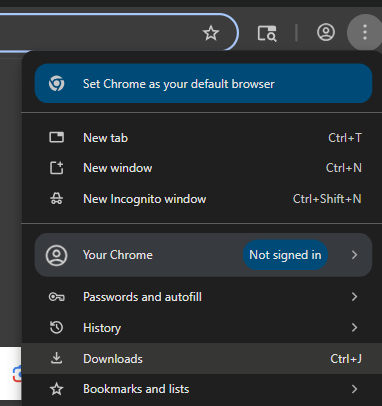
Task: Open Passwords and autofill
Action: 202,297
